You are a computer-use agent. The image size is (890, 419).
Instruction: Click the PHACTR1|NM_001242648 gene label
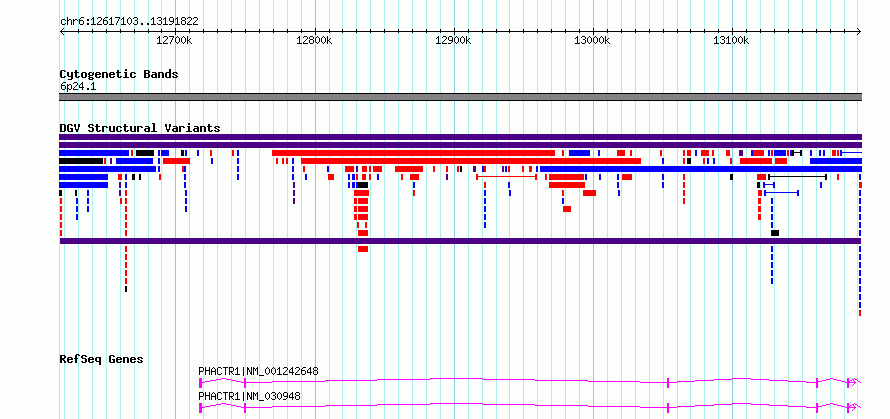[x=258, y=371]
